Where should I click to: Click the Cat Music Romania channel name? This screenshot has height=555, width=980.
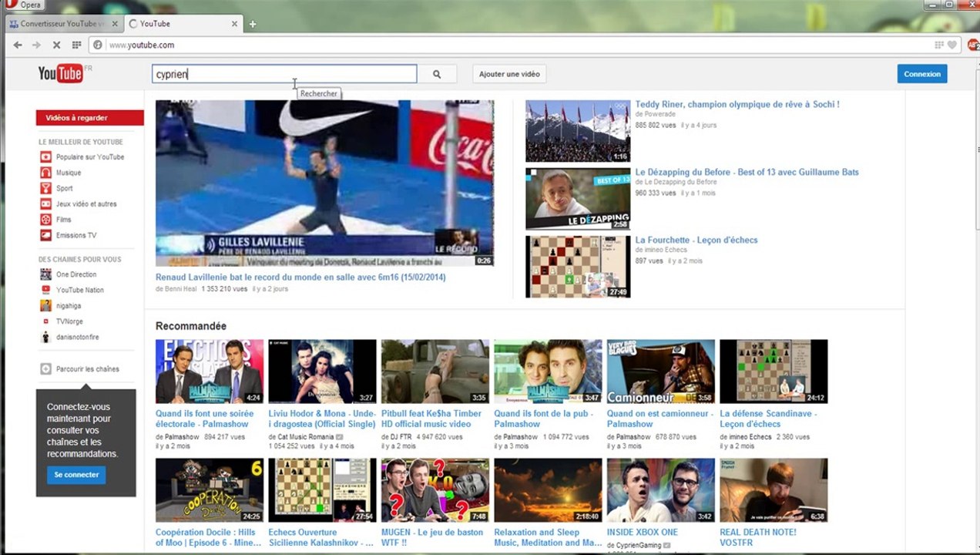click(x=306, y=437)
